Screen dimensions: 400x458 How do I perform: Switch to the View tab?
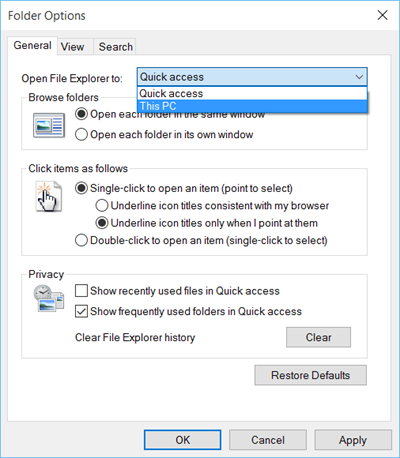coord(72,47)
